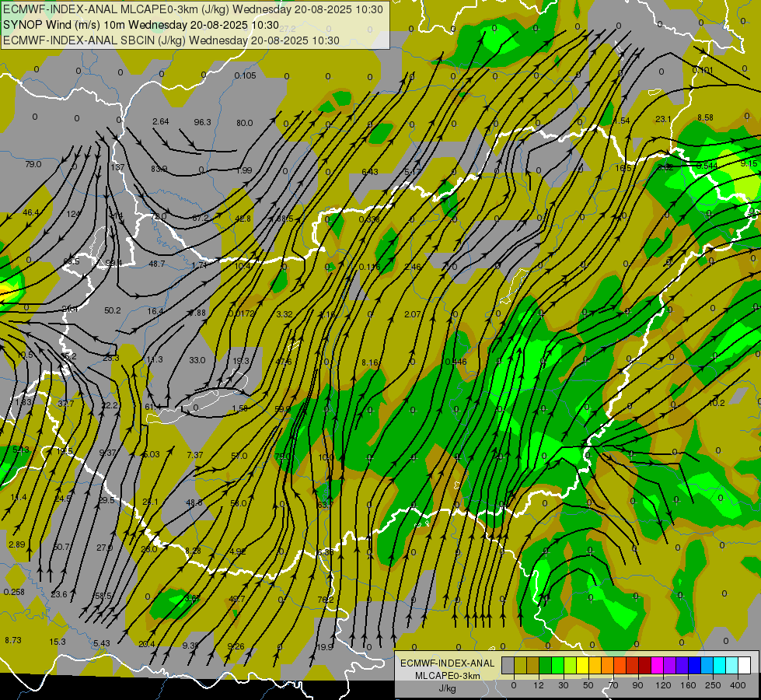Click the 2.46 value on the map

(x=413, y=267)
